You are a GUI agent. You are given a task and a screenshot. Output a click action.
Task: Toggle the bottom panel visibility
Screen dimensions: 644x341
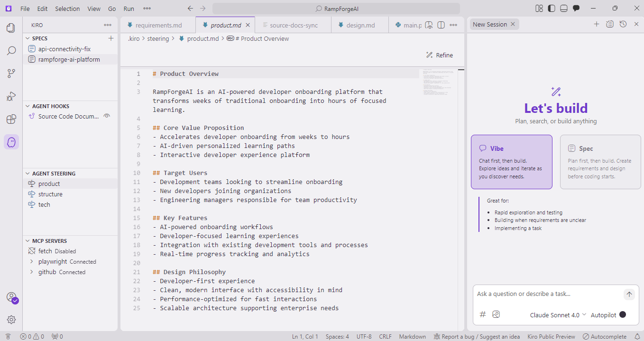click(563, 9)
